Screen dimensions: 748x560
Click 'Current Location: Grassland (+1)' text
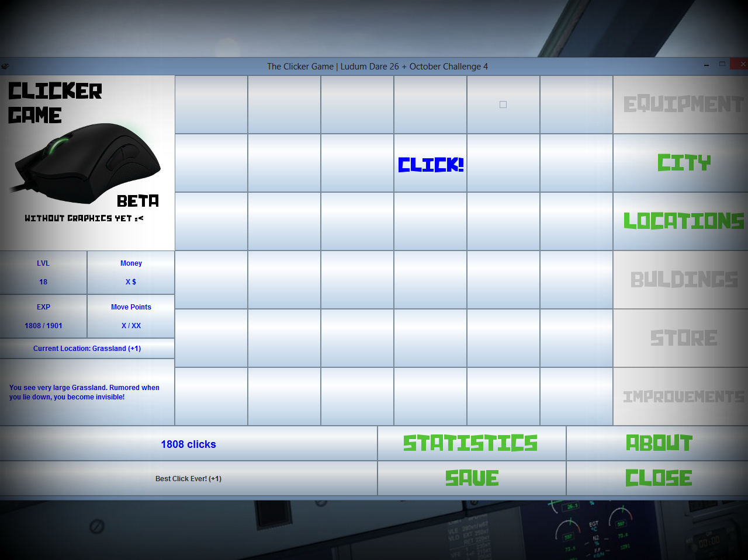(x=87, y=349)
